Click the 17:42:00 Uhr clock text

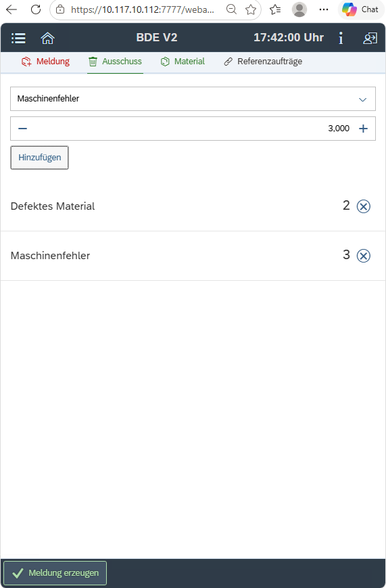click(x=289, y=38)
